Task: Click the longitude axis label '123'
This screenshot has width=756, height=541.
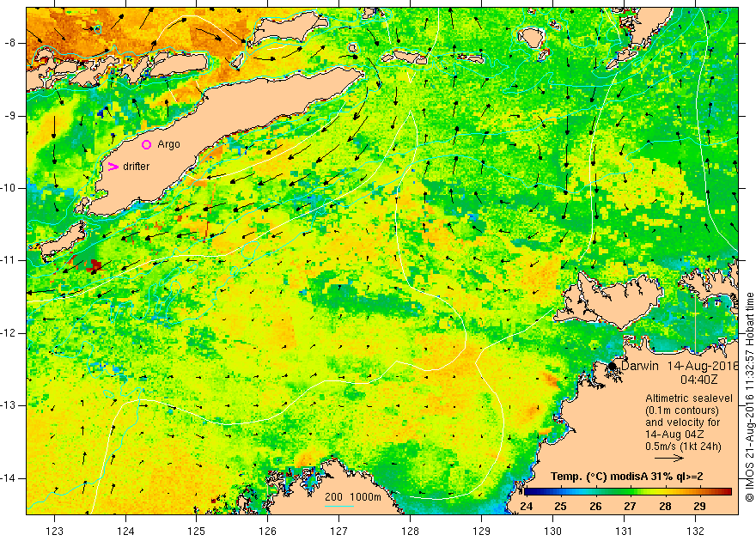Action: [54, 531]
